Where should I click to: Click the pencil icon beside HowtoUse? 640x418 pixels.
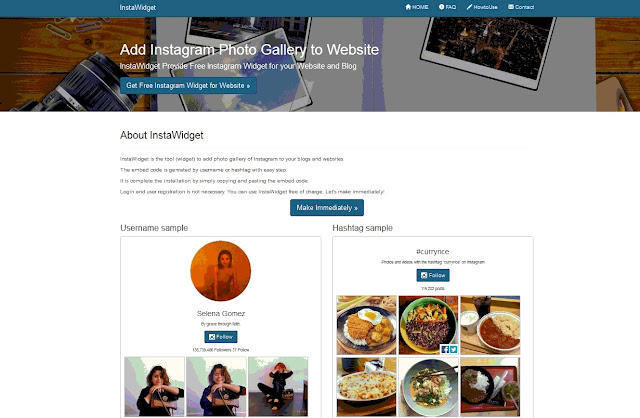(469, 7)
